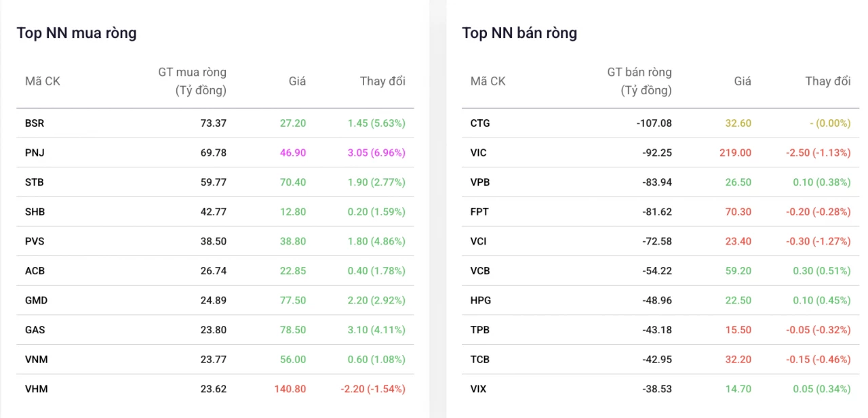Select the GAS stock symbol
Viewport: 868px width, 418px height.
point(35,329)
